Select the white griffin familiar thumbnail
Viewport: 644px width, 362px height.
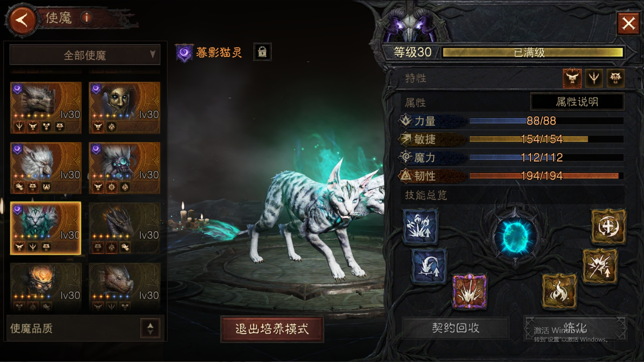[46, 168]
